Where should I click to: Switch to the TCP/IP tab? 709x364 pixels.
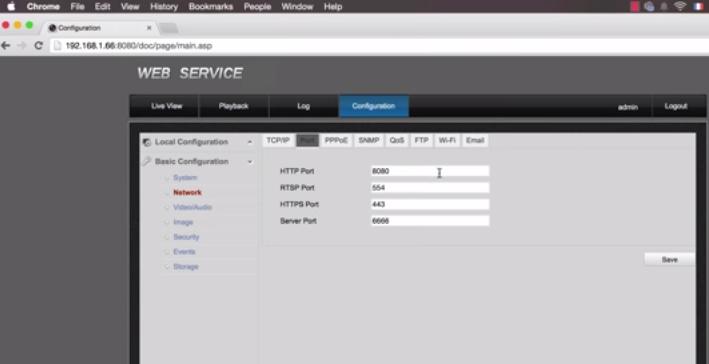pyautogui.click(x=278, y=141)
